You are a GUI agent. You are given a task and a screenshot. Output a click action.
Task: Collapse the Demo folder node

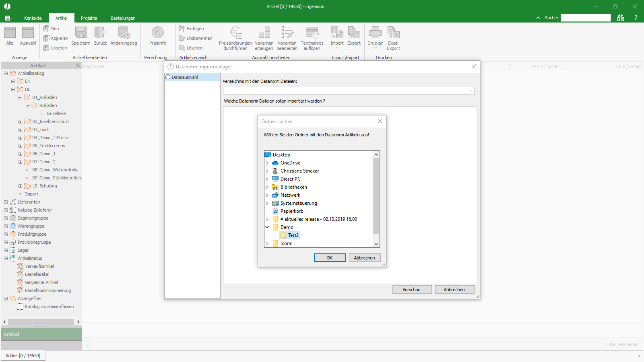pos(267,227)
